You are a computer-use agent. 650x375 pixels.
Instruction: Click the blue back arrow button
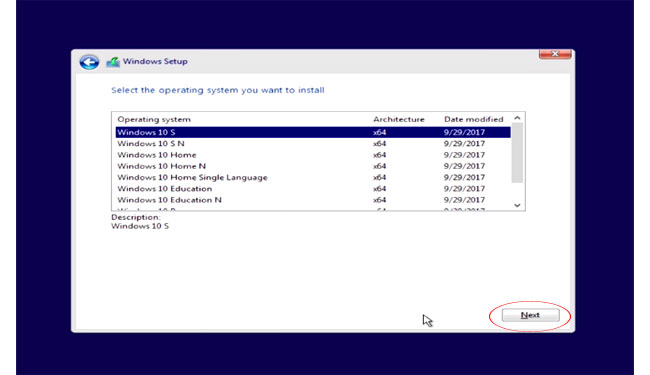click(x=89, y=62)
